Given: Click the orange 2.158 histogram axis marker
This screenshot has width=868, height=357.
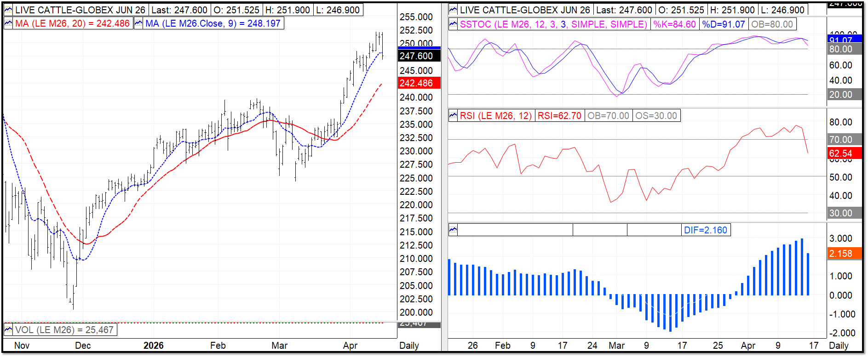Looking at the screenshot, I should (x=844, y=254).
